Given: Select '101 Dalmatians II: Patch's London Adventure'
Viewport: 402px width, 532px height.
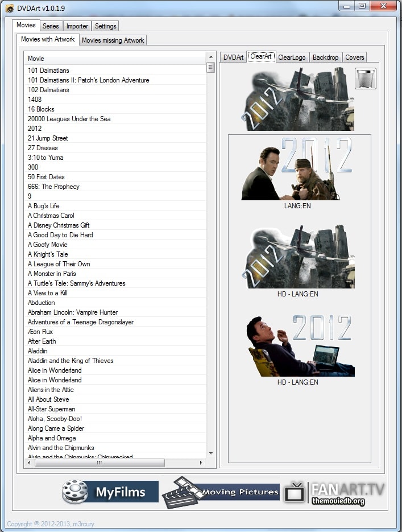Looking at the screenshot, I should pyautogui.click(x=115, y=80).
